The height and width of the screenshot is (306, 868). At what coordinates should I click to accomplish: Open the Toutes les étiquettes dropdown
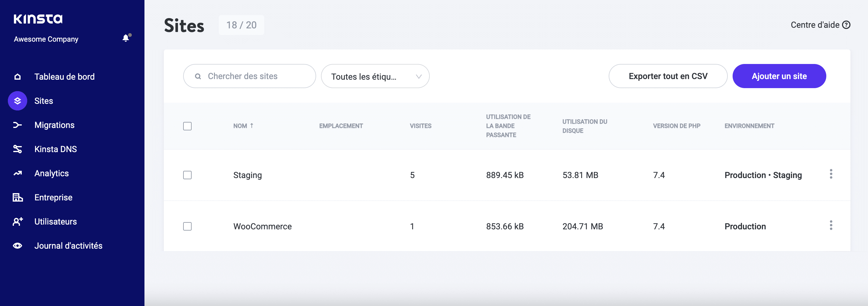point(375,76)
